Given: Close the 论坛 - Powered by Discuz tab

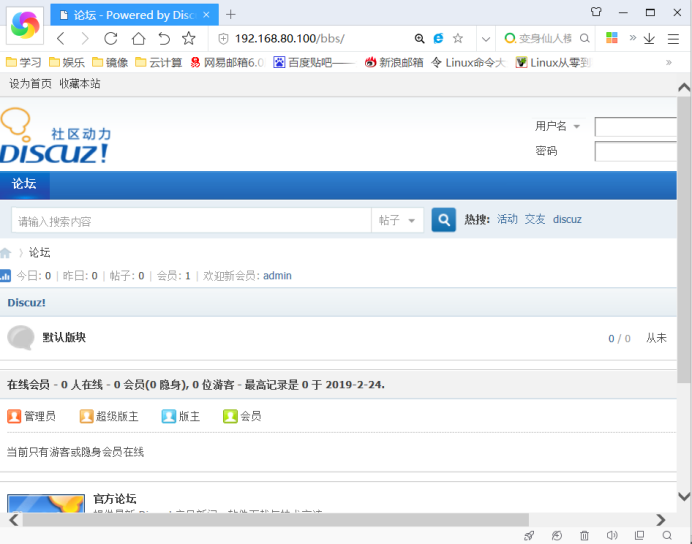Looking at the screenshot, I should 206,15.
